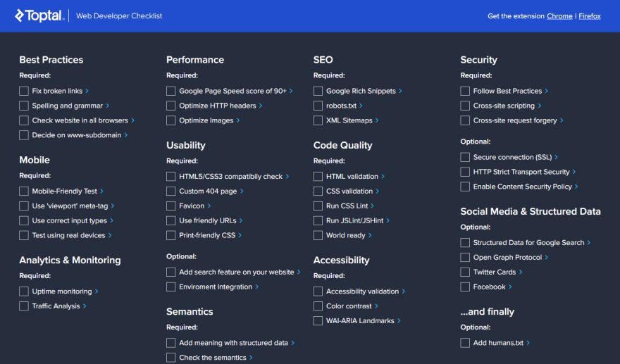Expand Enable Content Security Policy details
This screenshot has width=620, height=364.
pos(576,187)
